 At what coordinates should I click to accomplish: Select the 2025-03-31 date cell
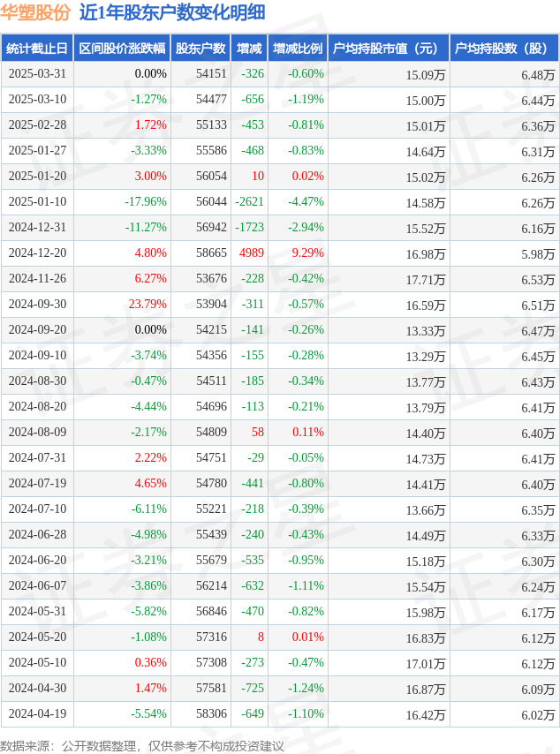coord(37,73)
